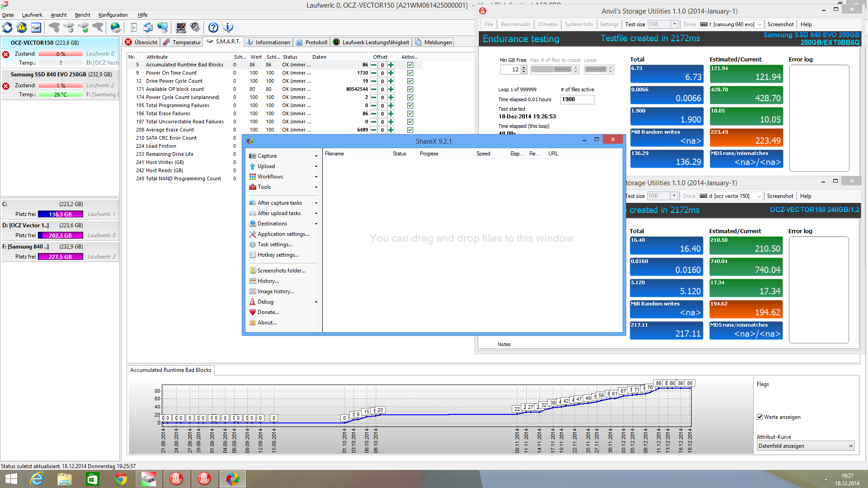The image size is (868, 488).
Task: Click the blue question mark help icon
Action: click(x=213, y=28)
